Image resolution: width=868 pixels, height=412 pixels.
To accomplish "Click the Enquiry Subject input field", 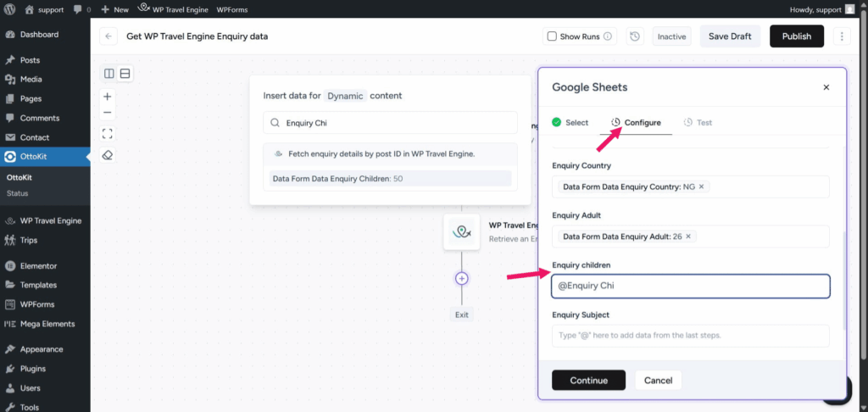I will (x=690, y=336).
